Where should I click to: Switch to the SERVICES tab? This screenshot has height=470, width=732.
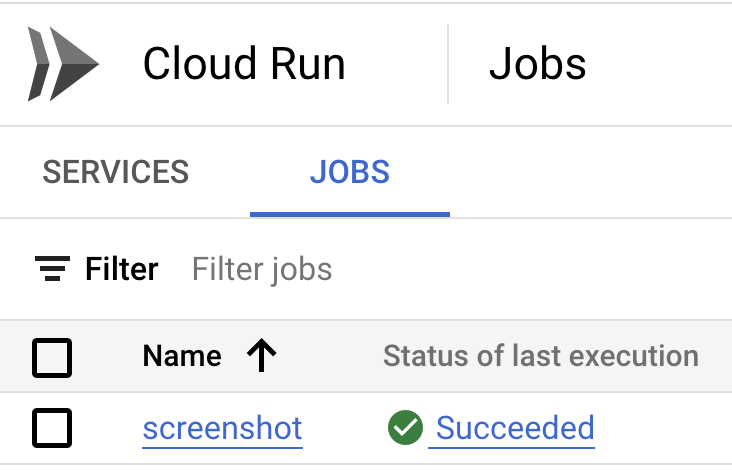[x=115, y=172]
